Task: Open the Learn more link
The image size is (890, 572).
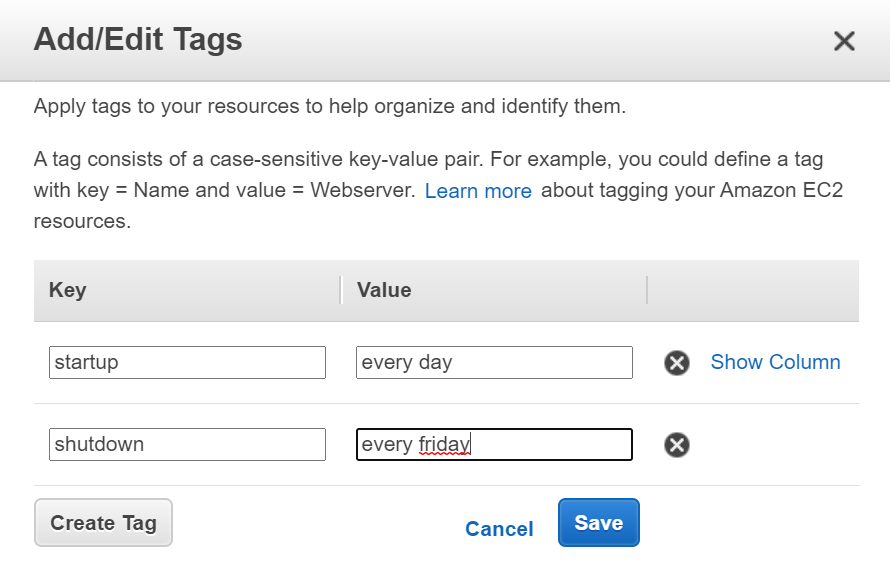Action: pyautogui.click(x=478, y=191)
